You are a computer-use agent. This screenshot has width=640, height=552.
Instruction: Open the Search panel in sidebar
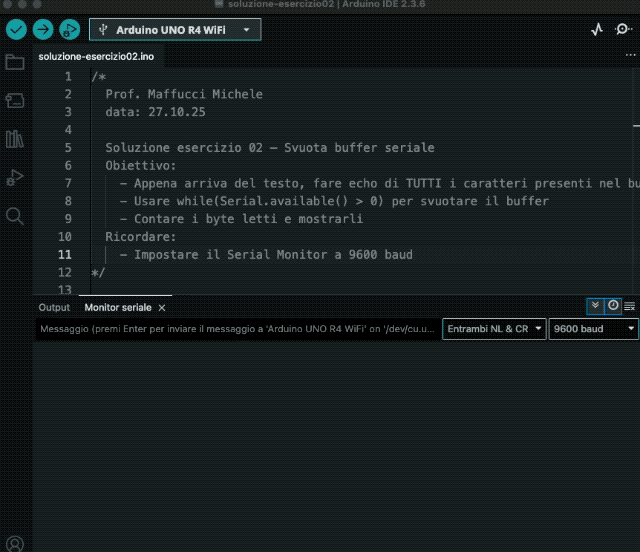point(14,215)
